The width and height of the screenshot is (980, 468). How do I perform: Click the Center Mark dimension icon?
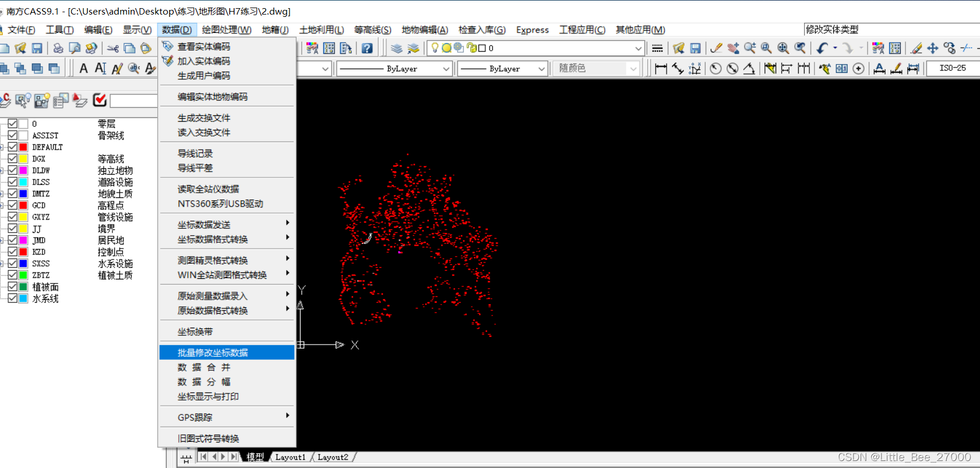coord(858,69)
